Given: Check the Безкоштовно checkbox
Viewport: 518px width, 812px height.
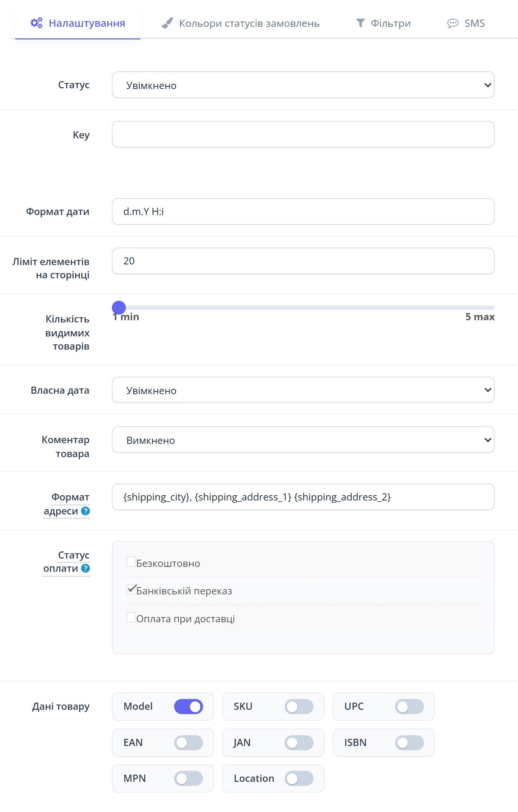Looking at the screenshot, I should pos(131,562).
